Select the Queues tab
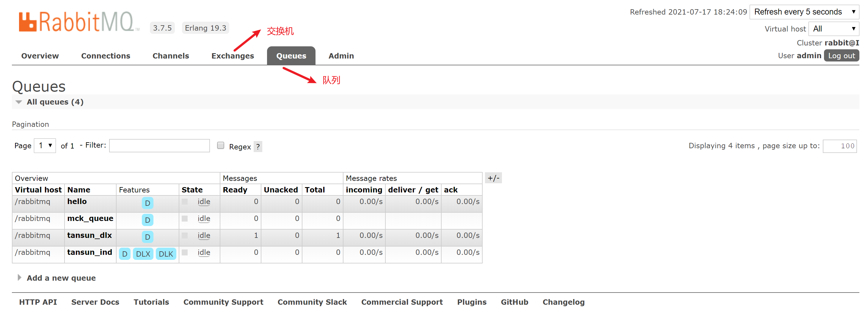Screen dimensions: 868x316 pos(291,56)
